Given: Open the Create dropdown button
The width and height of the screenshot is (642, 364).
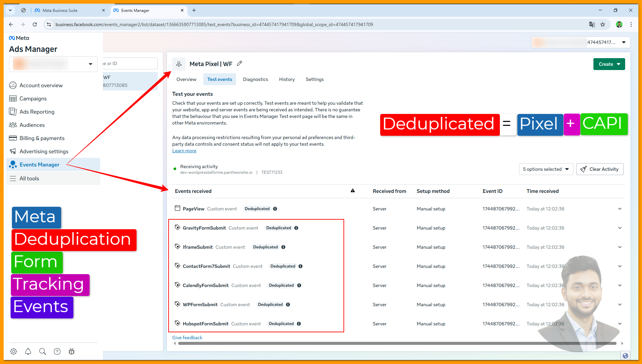Looking at the screenshot, I should click(x=609, y=64).
